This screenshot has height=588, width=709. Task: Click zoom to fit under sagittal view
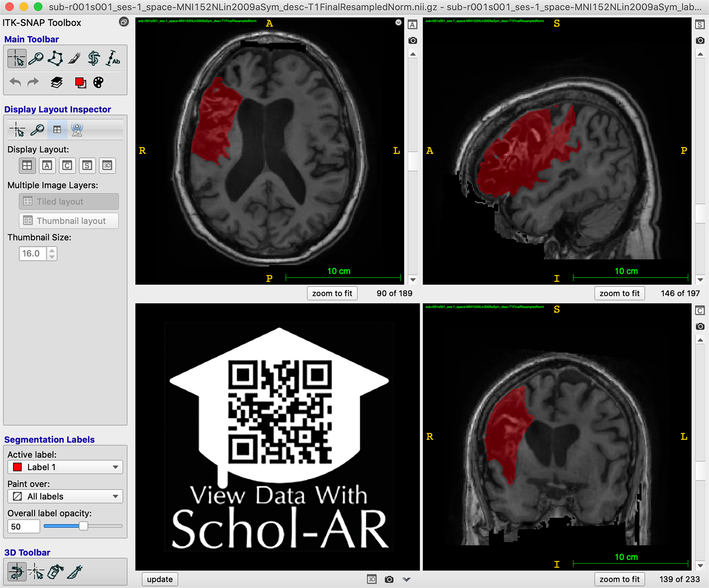point(619,293)
